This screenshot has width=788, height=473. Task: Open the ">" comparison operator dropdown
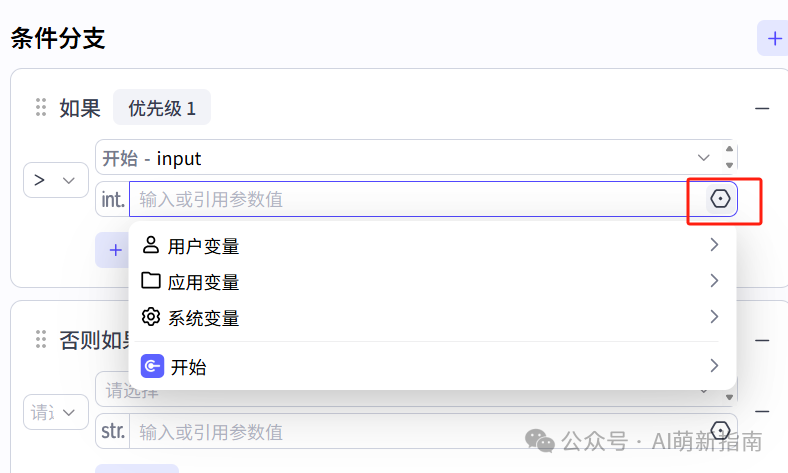click(x=55, y=180)
